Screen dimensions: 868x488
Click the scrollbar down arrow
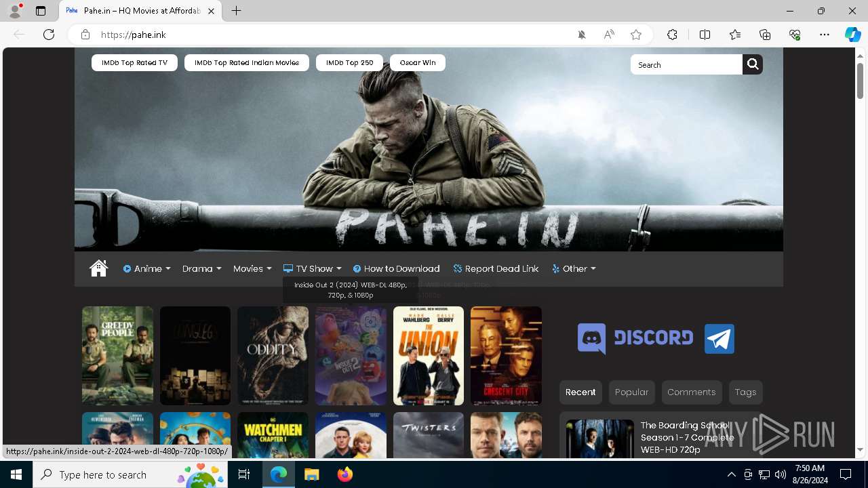861,449
